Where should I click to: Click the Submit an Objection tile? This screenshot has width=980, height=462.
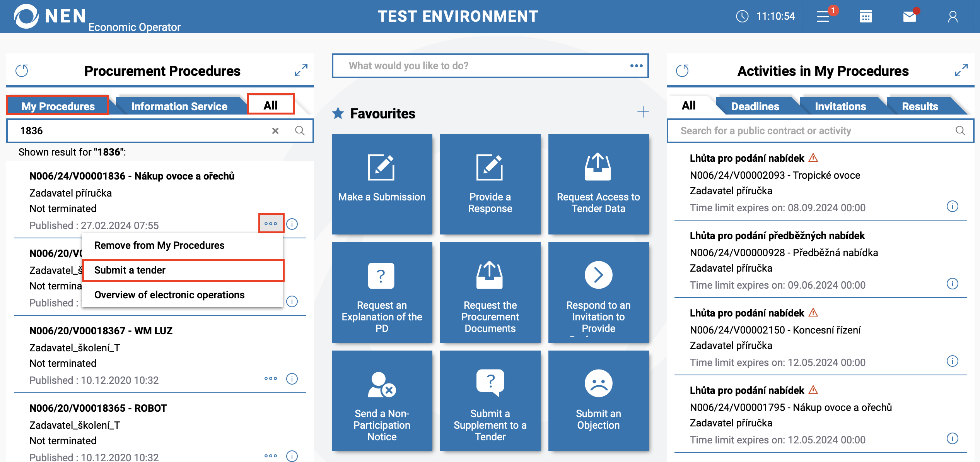coord(598,400)
